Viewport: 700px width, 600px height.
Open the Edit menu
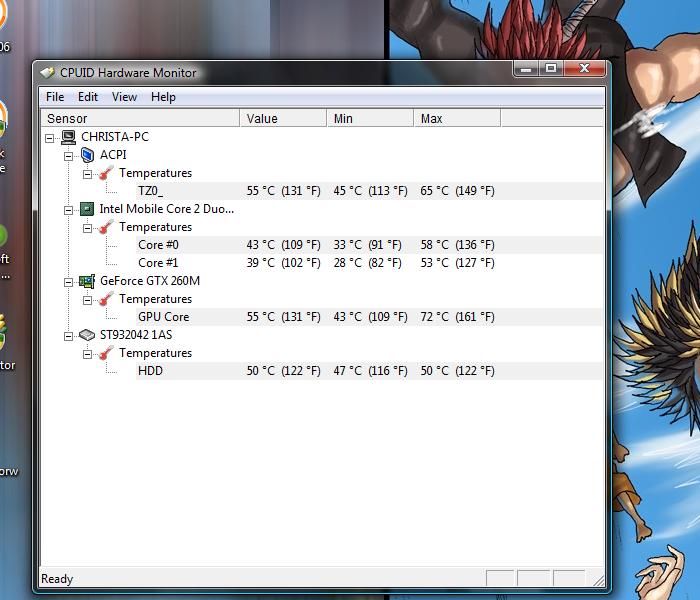(88, 97)
